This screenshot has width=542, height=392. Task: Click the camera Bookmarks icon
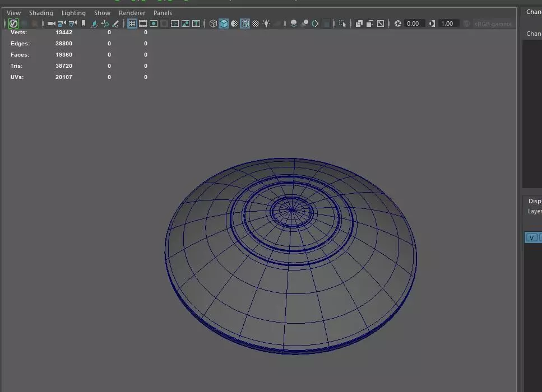coord(84,24)
